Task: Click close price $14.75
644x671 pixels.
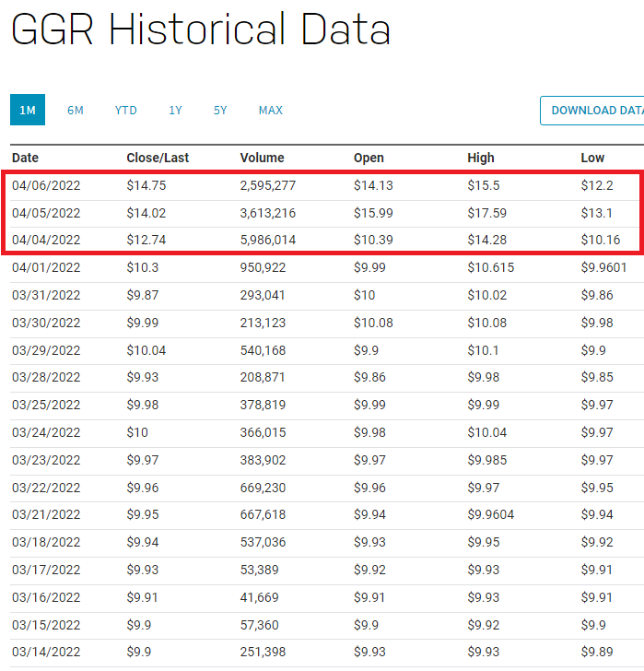Action: tap(146, 185)
